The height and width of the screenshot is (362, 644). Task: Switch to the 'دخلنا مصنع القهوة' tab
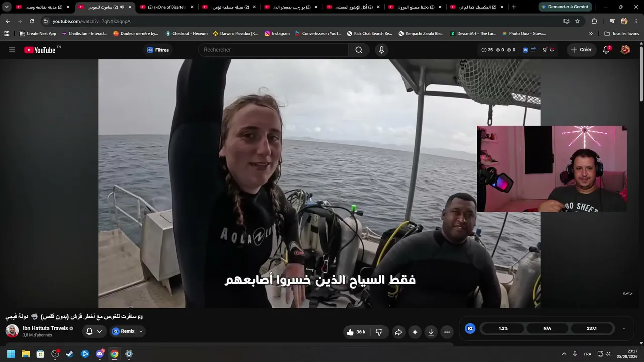pos(416,7)
